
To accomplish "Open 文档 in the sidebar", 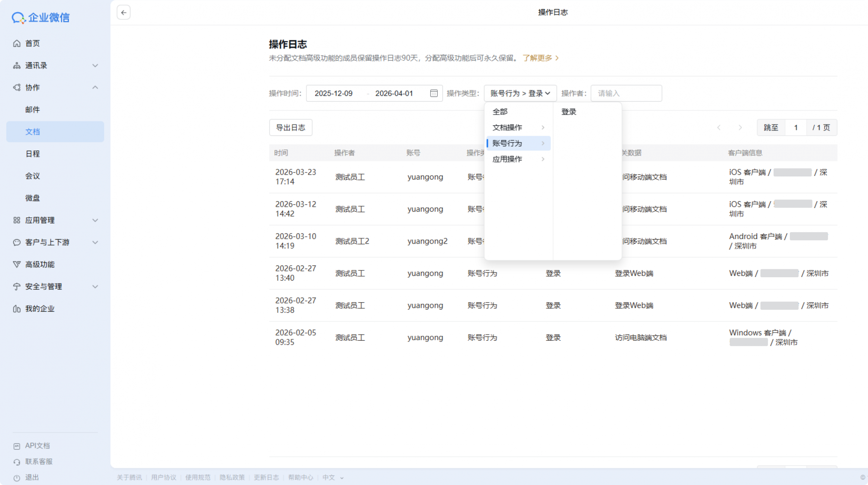I will 55,132.
